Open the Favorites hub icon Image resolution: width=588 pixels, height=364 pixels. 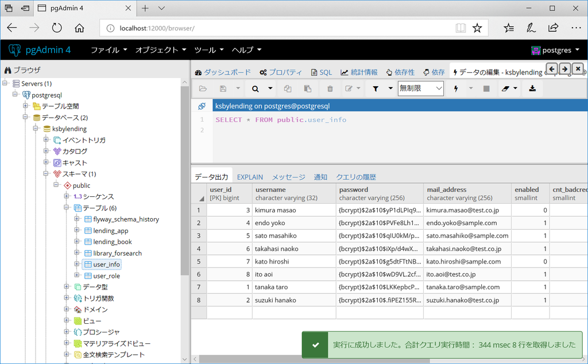pos(509,28)
